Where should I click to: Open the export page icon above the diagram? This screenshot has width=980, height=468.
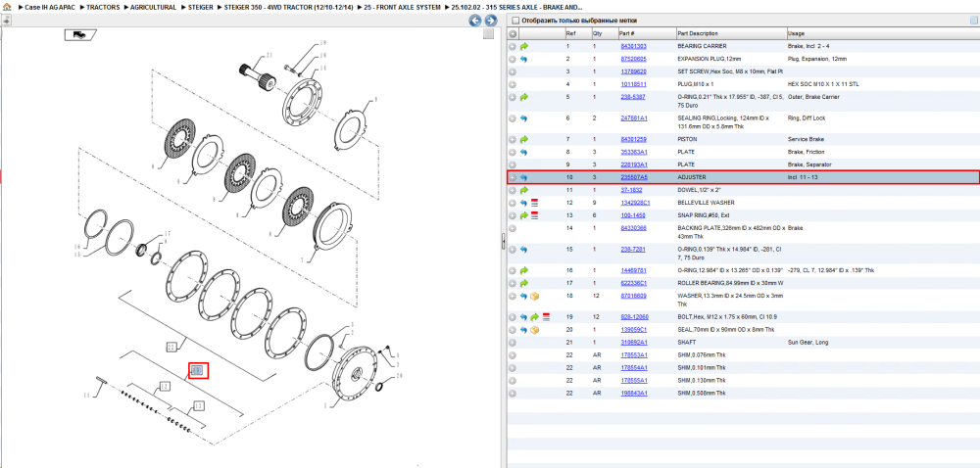coord(6,21)
